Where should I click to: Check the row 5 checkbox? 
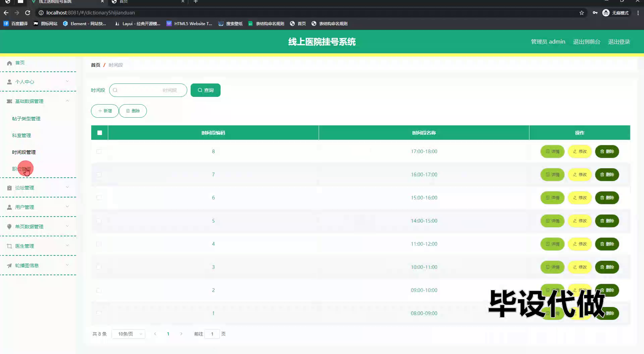99,221
